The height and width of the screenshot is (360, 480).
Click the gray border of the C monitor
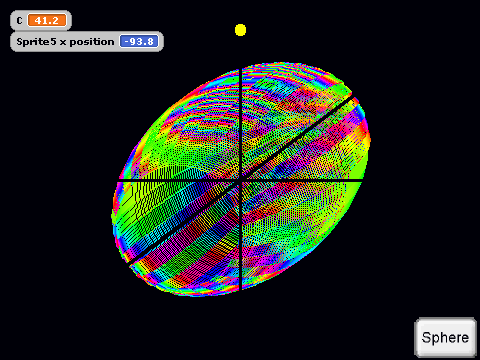click(41, 12)
